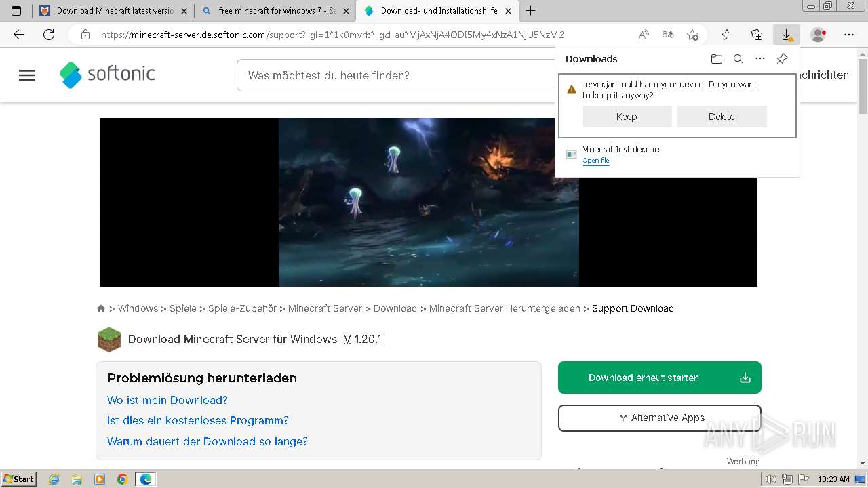Reload the current page

49,35
